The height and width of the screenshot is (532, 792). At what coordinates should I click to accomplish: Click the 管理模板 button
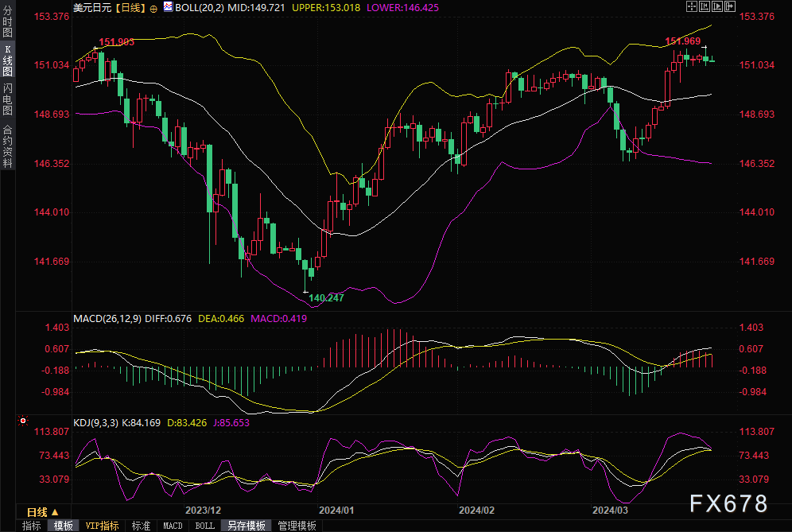coord(297,526)
